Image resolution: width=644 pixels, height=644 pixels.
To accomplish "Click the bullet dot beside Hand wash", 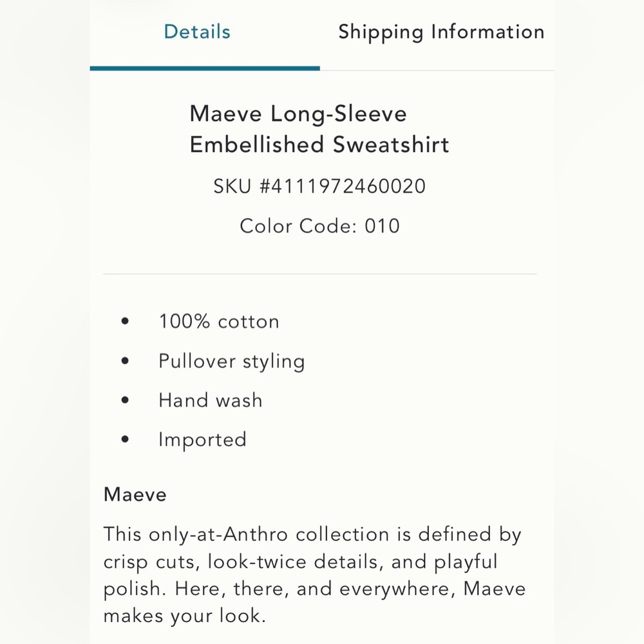I will click(x=126, y=400).
